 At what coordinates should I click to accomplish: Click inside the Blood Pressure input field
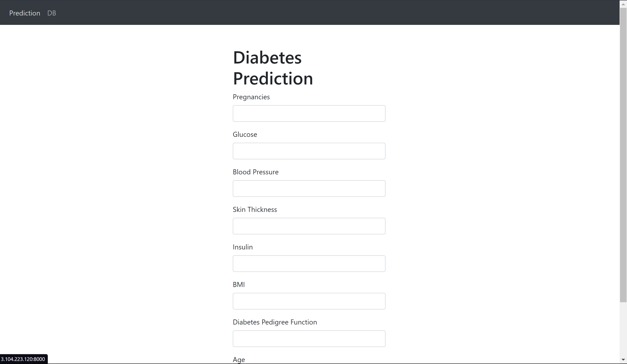coord(308,188)
